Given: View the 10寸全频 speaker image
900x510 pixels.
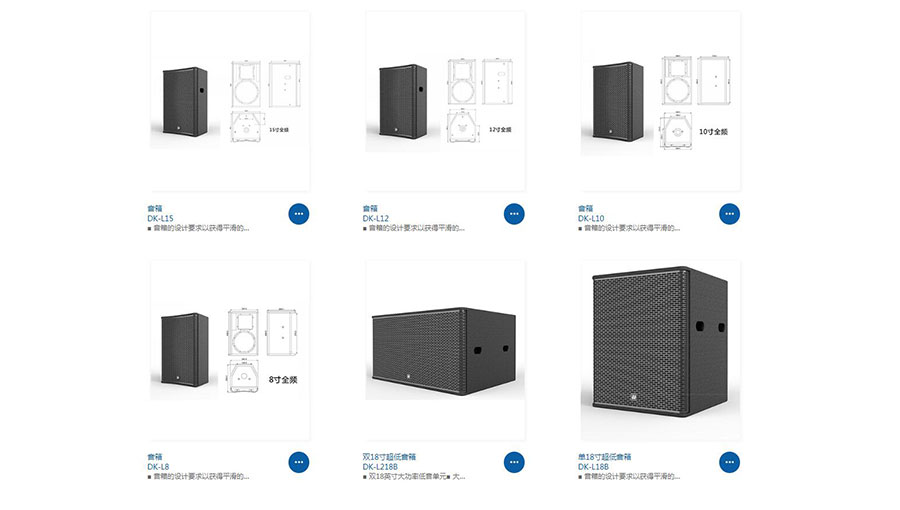Looking at the screenshot, I should (x=661, y=101).
